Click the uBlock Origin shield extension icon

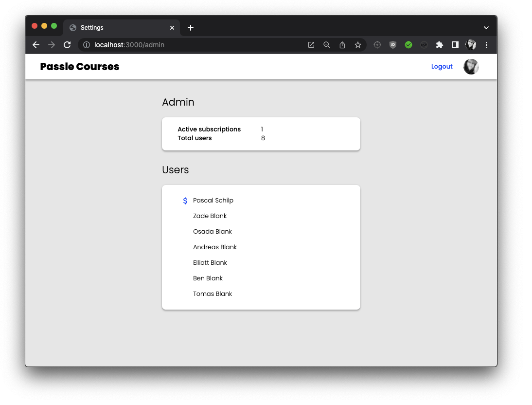click(393, 45)
